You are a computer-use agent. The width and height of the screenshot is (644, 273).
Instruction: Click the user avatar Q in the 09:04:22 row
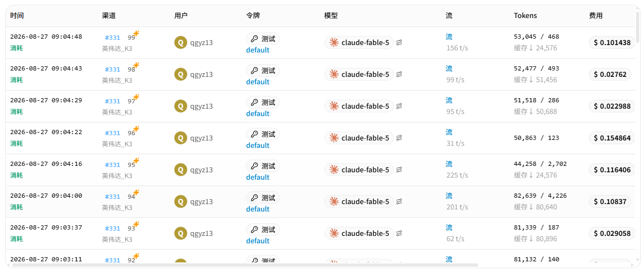181,138
